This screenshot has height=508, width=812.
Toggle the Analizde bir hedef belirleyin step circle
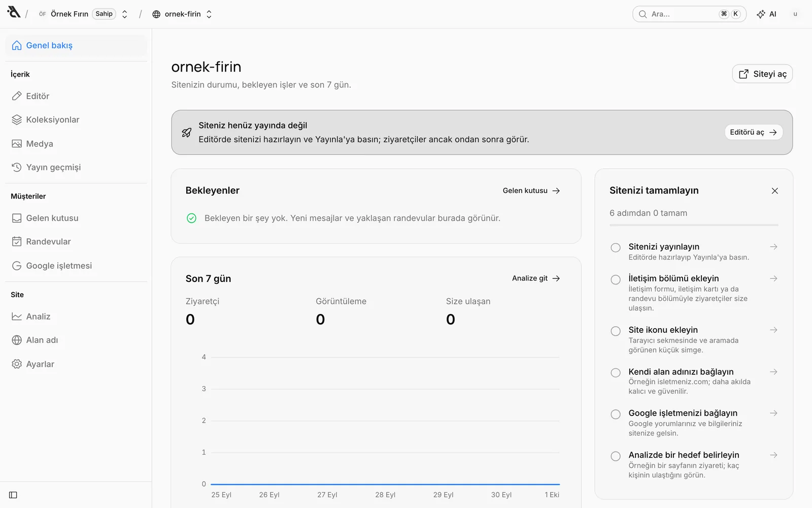pyautogui.click(x=616, y=456)
